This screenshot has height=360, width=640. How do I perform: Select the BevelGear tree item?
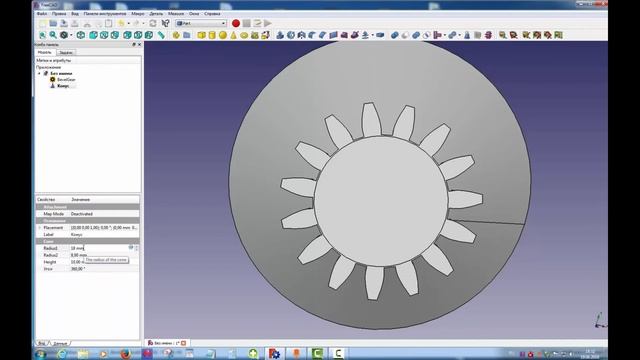pos(66,80)
